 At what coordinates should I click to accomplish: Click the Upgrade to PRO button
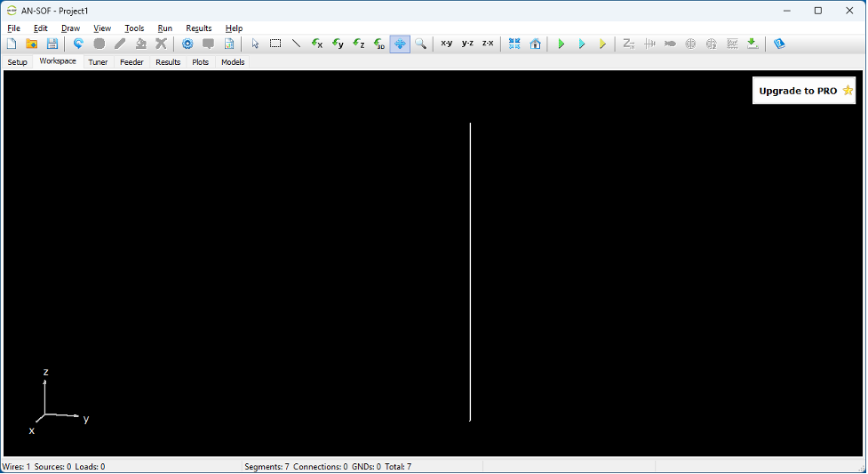pyautogui.click(x=804, y=91)
